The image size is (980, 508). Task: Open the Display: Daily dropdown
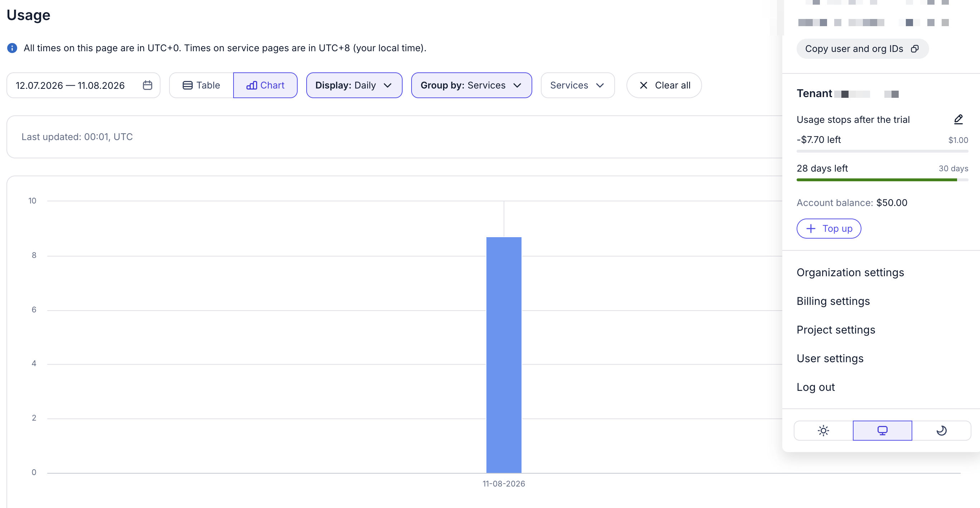pos(354,85)
